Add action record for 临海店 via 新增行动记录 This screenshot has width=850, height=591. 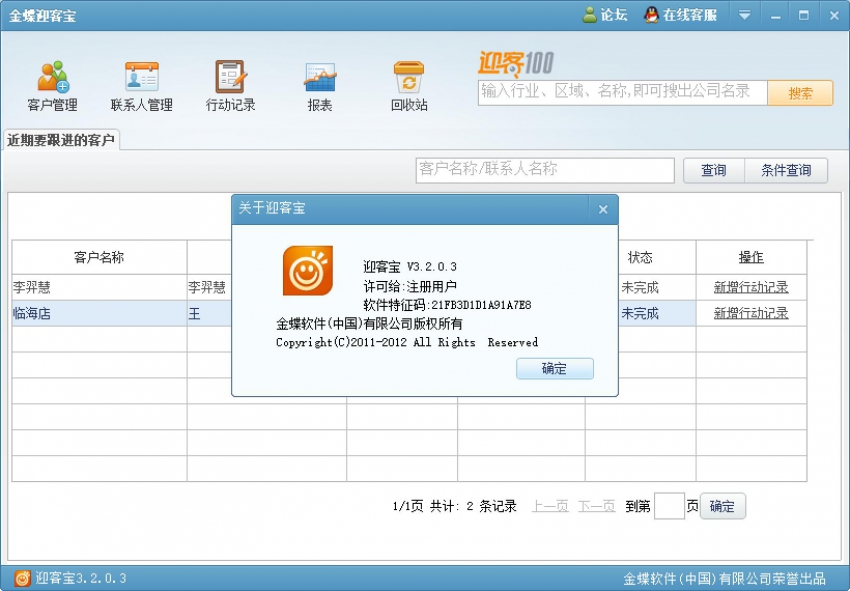click(751, 313)
